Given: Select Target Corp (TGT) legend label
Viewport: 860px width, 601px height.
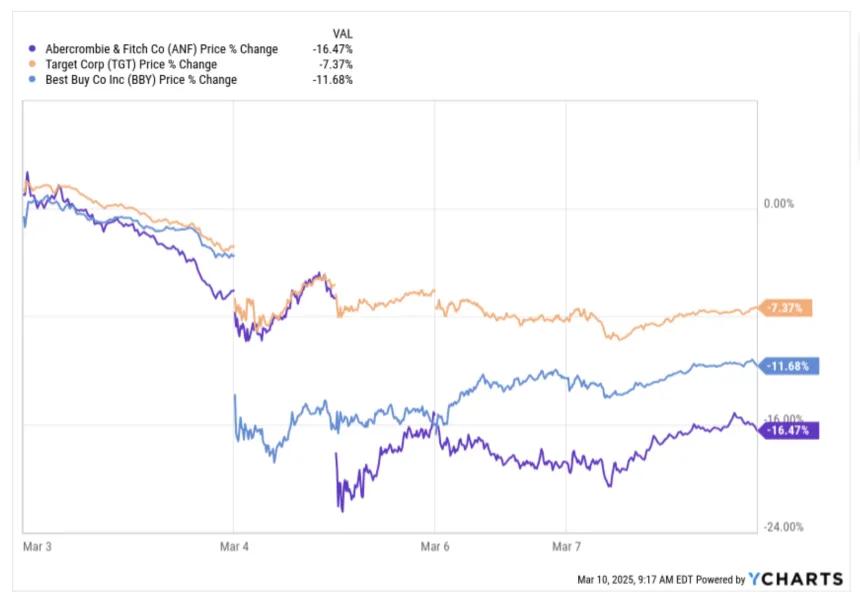Looking at the screenshot, I should click(131, 65).
